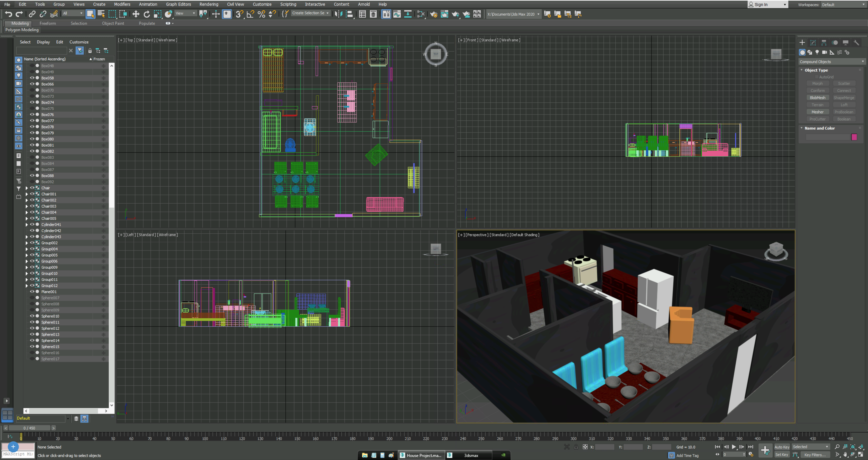
Task: Choose the Select and Rotate tool
Action: (147, 14)
